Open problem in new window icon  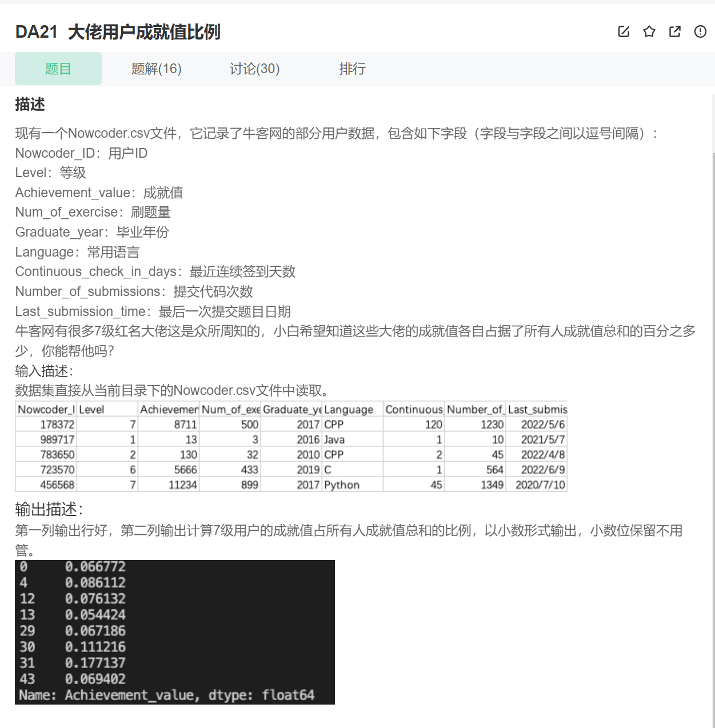(x=675, y=31)
